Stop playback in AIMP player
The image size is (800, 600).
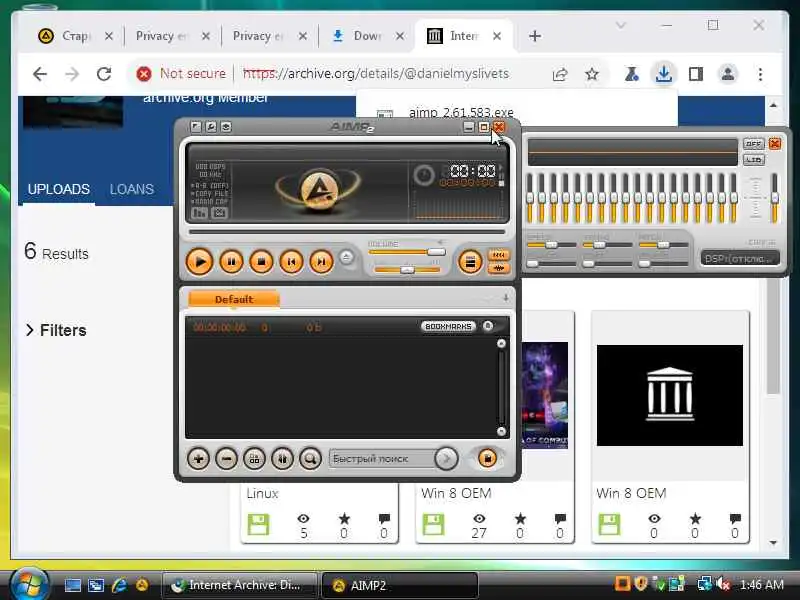pos(261,262)
